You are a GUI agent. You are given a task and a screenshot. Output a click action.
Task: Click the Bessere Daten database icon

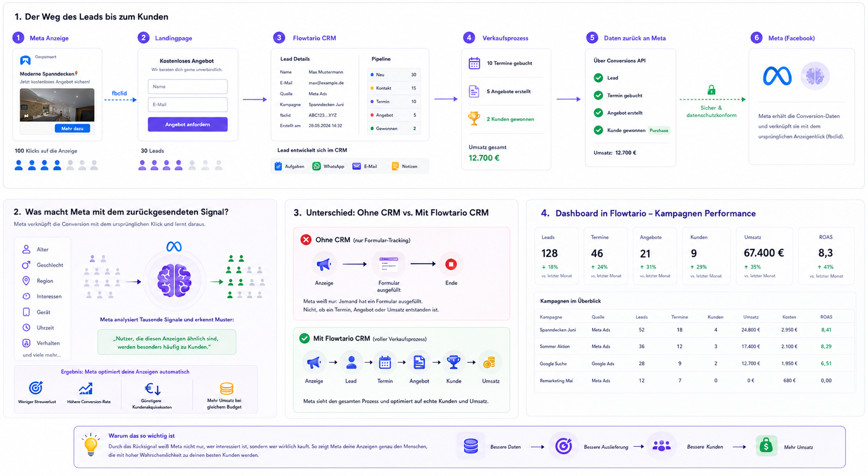pyautogui.click(x=471, y=446)
